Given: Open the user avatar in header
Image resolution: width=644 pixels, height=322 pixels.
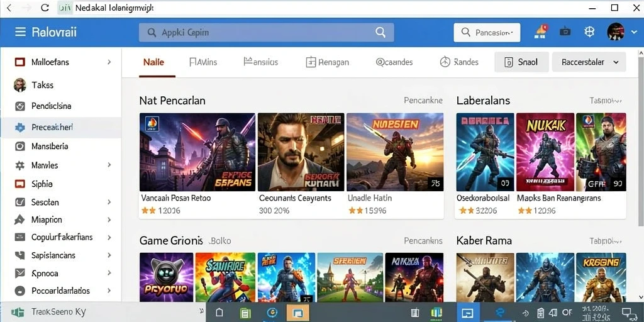Looking at the screenshot, I should click(x=615, y=31).
